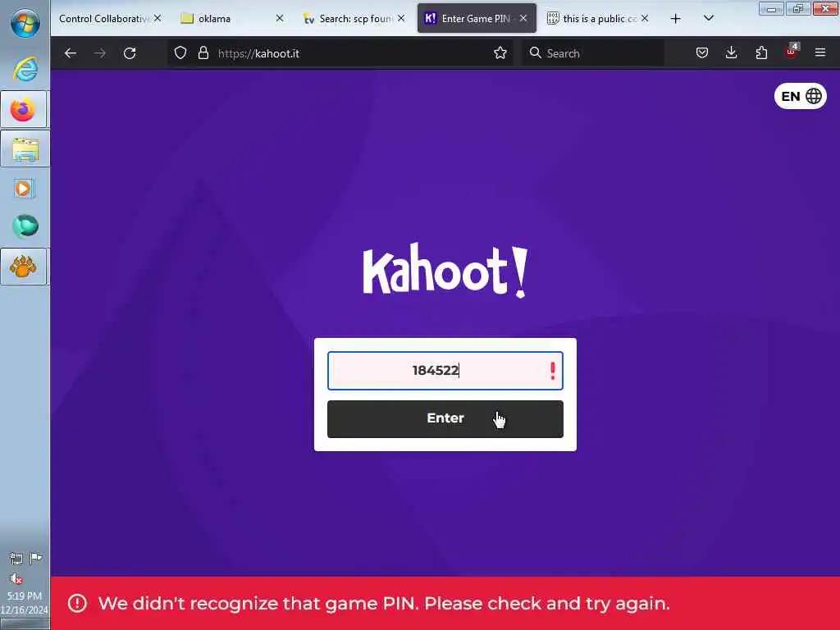Click the muted volume tray icon
Image resolution: width=840 pixels, height=630 pixels.
point(16,578)
